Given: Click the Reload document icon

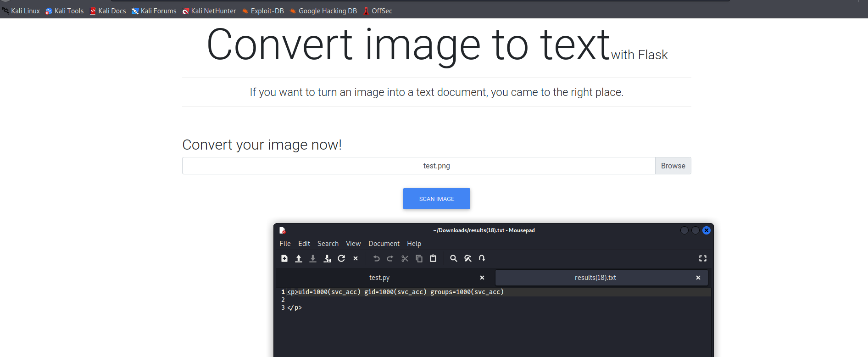Looking at the screenshot, I should pos(341,258).
